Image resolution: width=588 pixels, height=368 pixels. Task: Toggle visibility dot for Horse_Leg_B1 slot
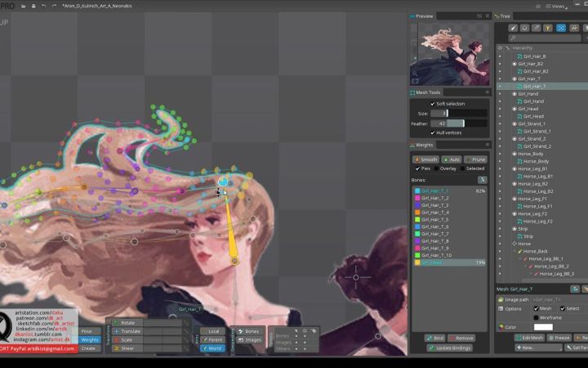[x=500, y=168]
